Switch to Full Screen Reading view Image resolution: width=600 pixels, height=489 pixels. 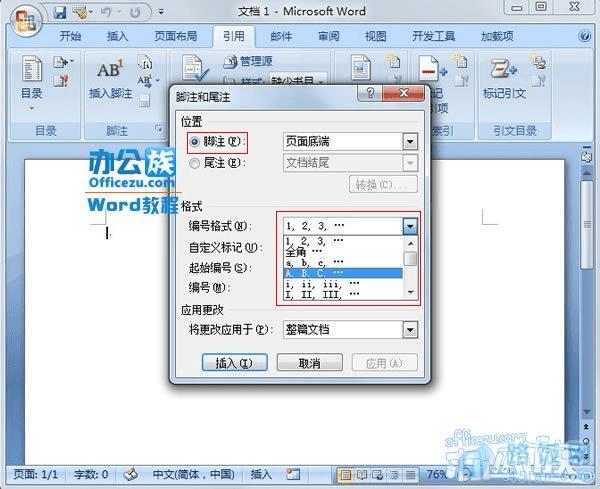362,475
